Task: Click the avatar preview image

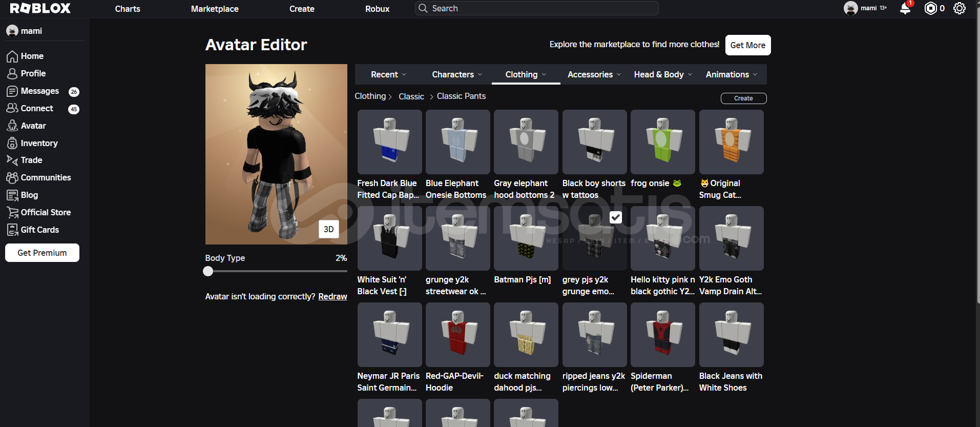Action: (276, 154)
